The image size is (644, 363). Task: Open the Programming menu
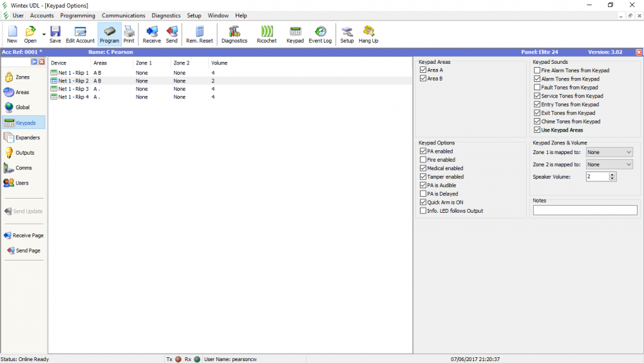click(x=77, y=15)
